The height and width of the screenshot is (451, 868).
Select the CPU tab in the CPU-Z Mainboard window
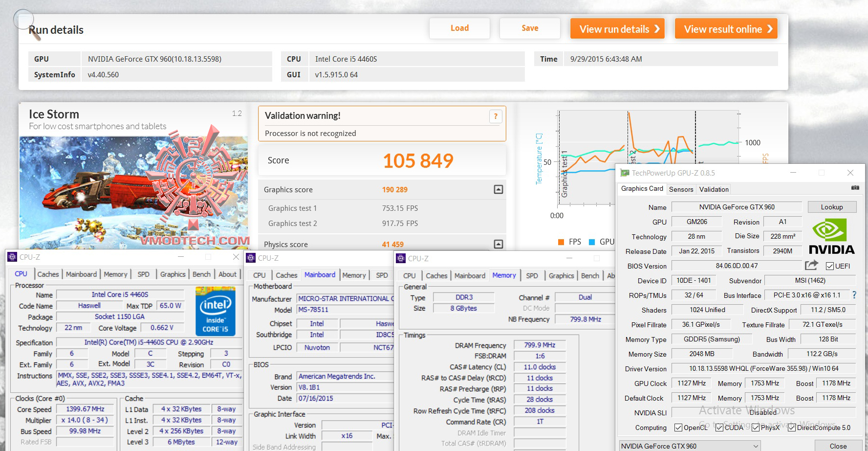pyautogui.click(x=260, y=275)
